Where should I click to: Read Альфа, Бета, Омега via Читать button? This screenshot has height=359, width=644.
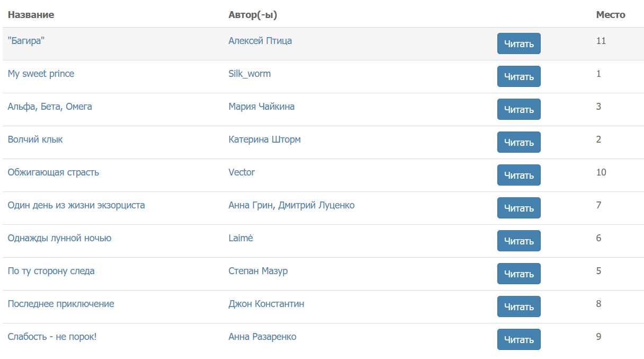[518, 109]
